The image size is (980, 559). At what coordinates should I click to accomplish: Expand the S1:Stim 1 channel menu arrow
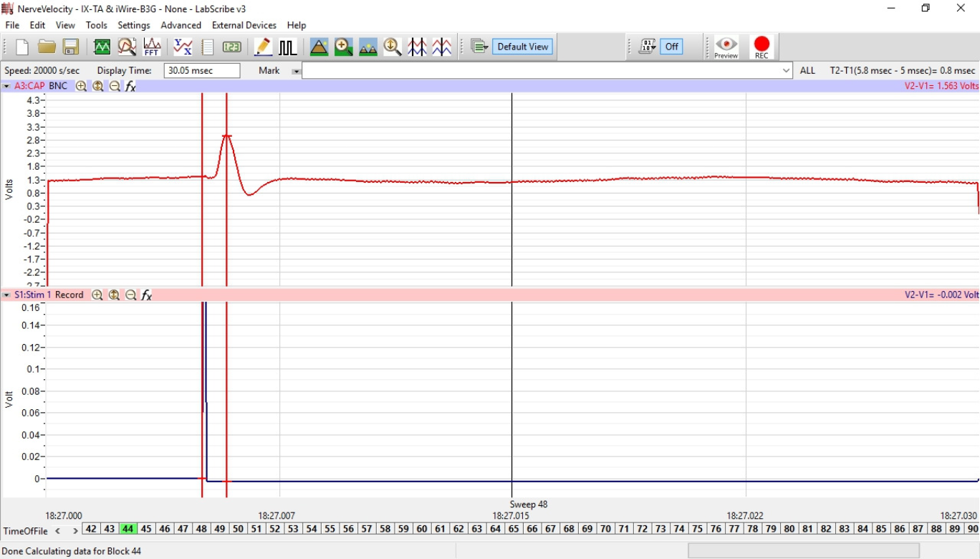[6, 295]
